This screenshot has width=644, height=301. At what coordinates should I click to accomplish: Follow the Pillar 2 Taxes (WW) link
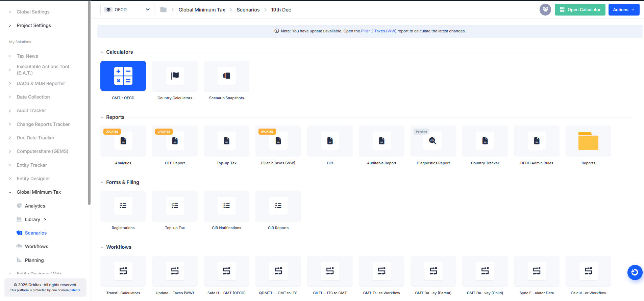(x=378, y=31)
